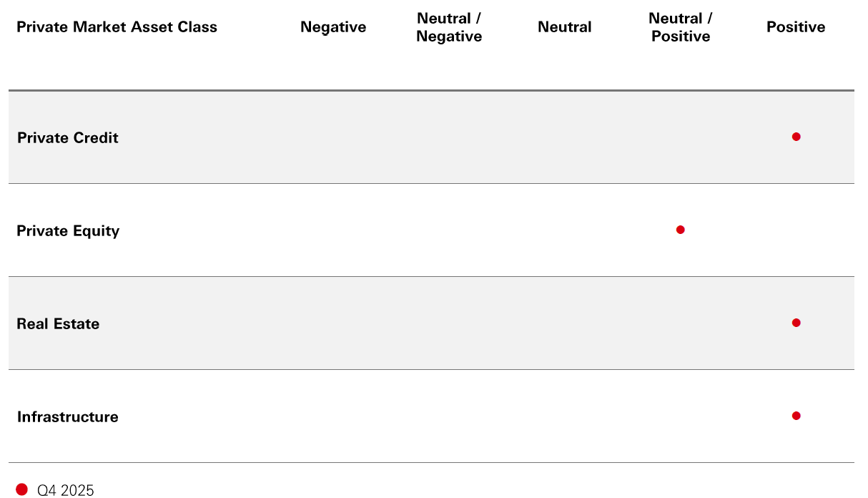
Task: Click the empty Neutral / Positive cell for Infrastructure
Action: (x=681, y=416)
